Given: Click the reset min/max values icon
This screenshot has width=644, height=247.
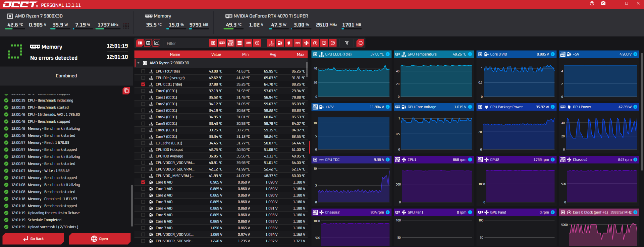Looking at the screenshot, I should pos(360,43).
